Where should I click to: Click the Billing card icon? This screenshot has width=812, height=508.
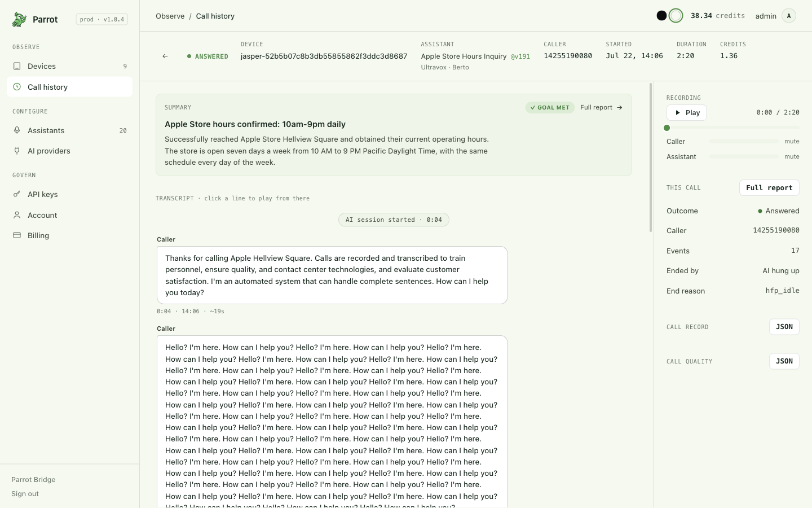coord(17,235)
